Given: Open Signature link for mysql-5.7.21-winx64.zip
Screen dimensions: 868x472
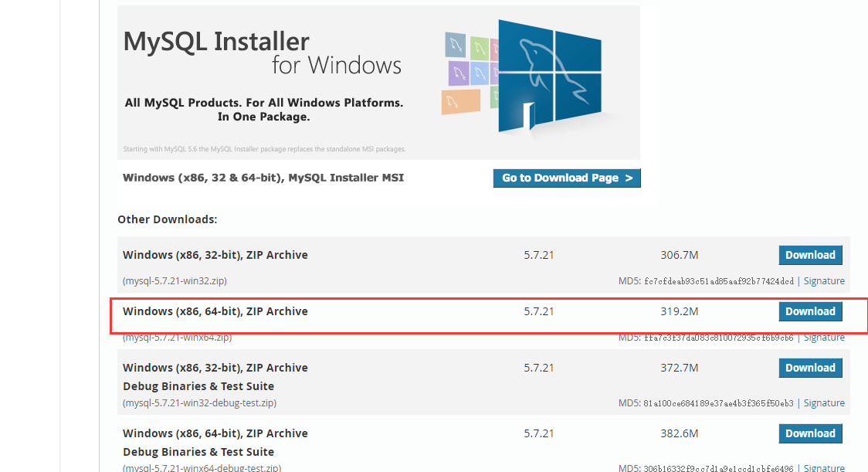Looking at the screenshot, I should pyautogui.click(x=824, y=338).
